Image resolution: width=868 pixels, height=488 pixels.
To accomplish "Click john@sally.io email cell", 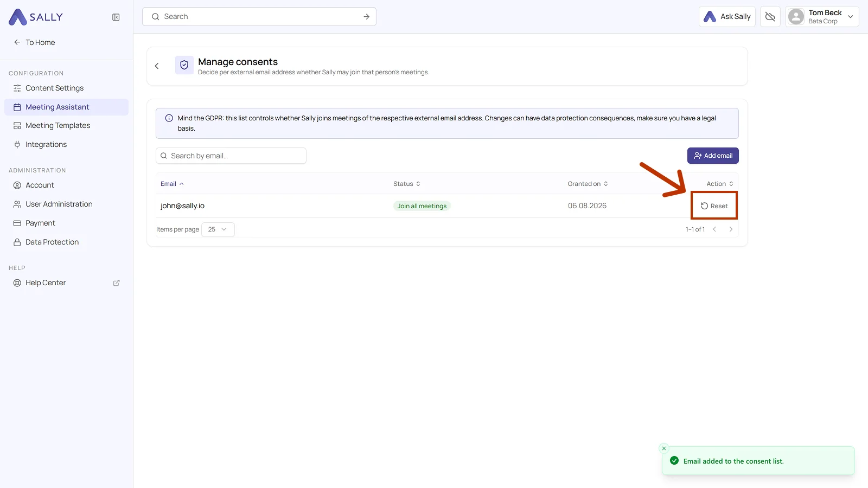I will (x=182, y=206).
